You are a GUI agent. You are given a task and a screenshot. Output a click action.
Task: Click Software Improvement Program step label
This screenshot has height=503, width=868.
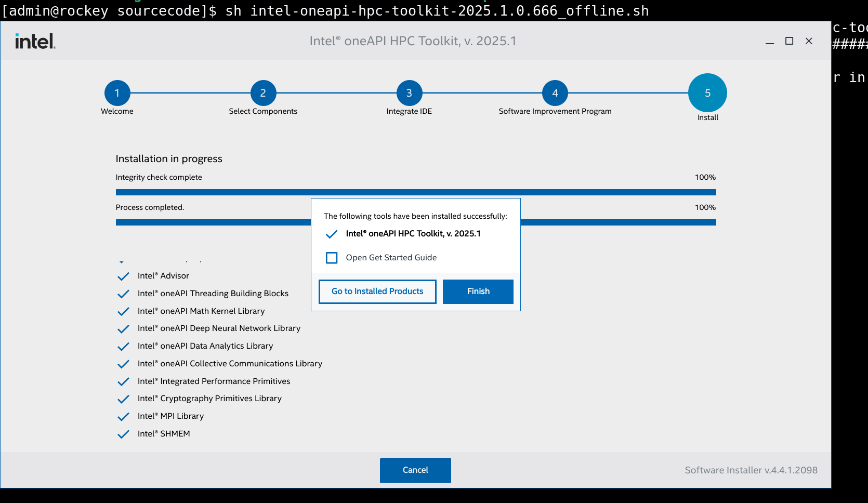pos(555,111)
